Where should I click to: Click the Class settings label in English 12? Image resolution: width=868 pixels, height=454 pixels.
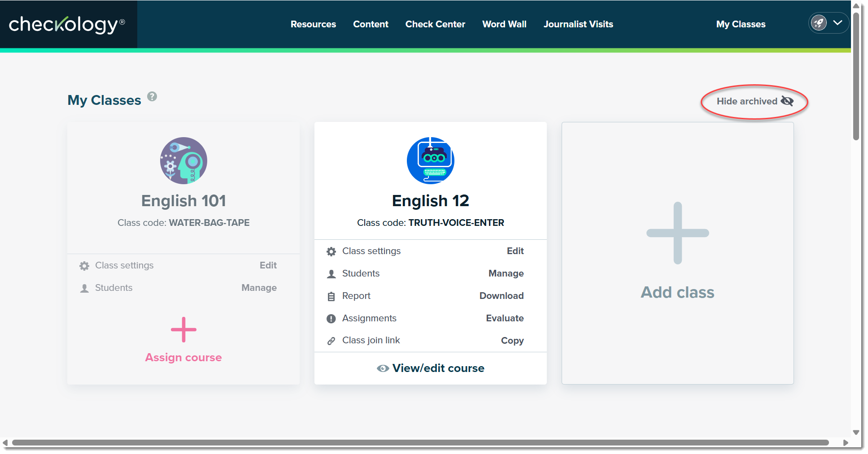point(371,251)
